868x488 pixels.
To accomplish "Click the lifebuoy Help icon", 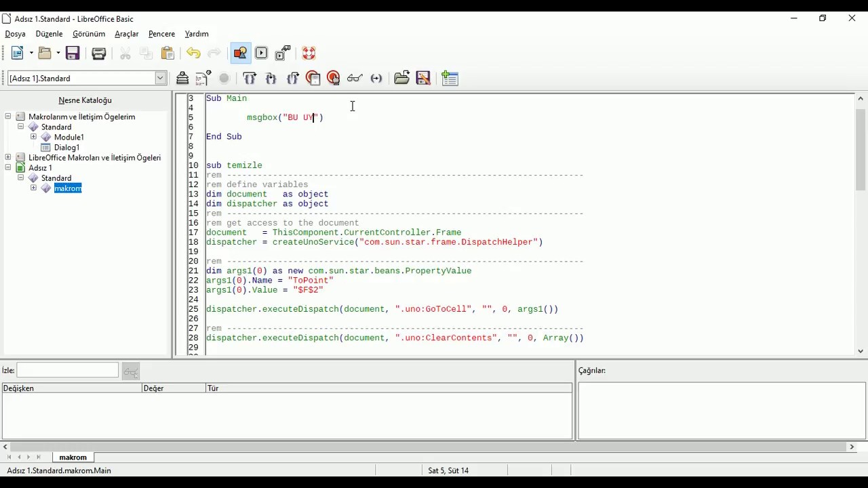I will point(309,53).
